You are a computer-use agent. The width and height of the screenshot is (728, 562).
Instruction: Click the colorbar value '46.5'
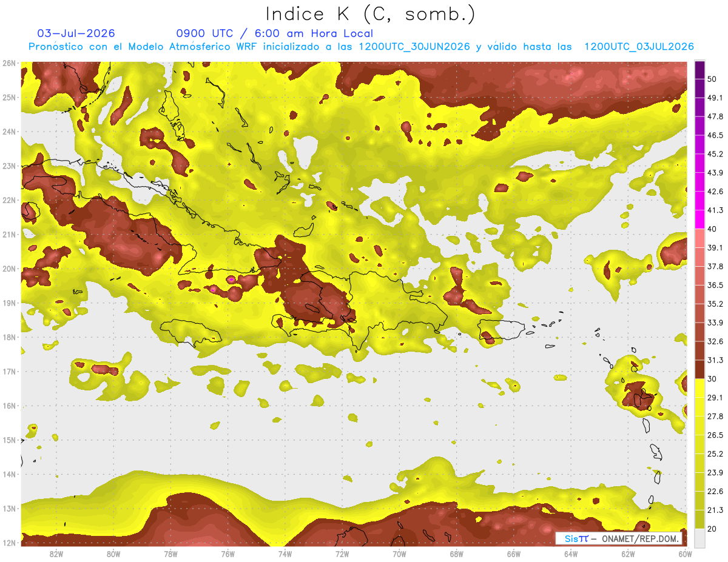coord(715,135)
